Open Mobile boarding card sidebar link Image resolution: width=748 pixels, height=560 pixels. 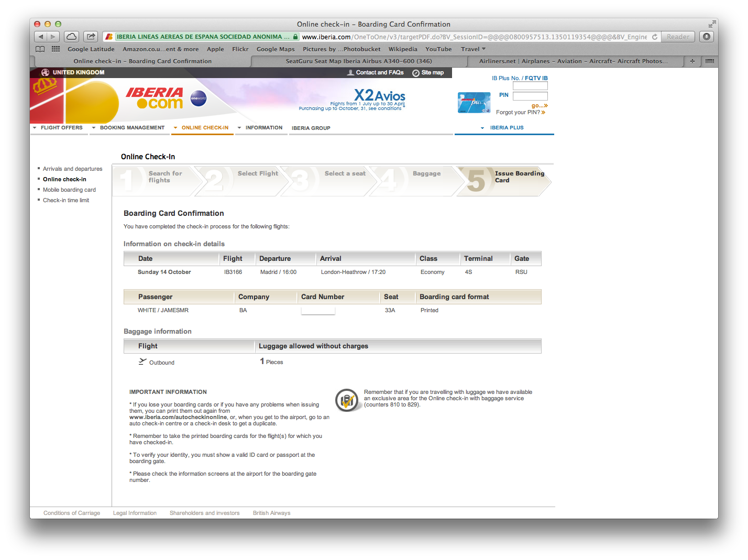(69, 190)
